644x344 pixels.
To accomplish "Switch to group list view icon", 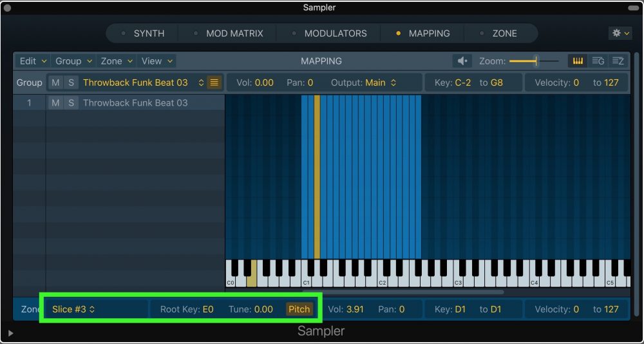I will click(598, 61).
